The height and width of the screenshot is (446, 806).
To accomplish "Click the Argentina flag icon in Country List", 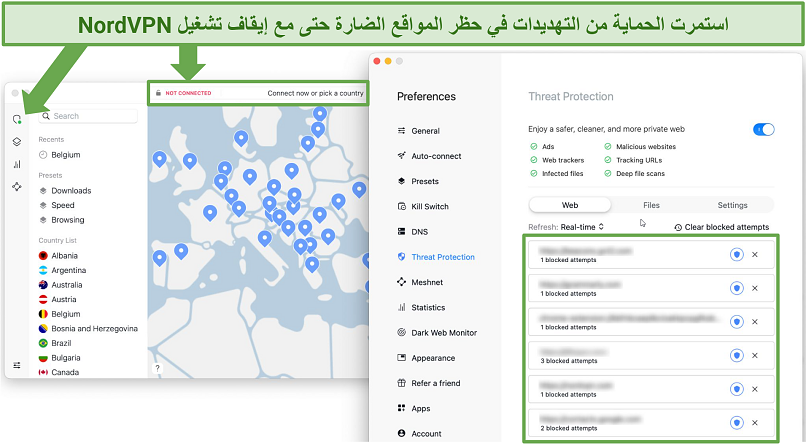I will pos(43,270).
